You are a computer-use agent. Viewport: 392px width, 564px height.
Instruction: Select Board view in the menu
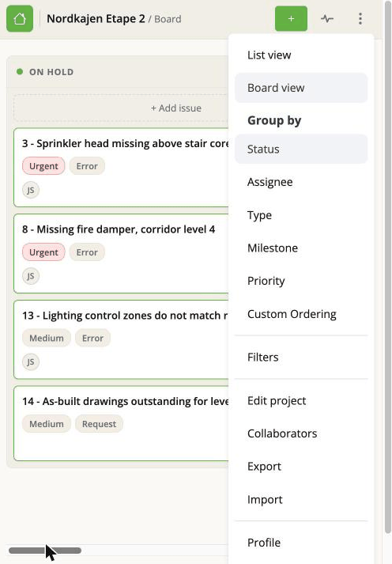coord(301,88)
